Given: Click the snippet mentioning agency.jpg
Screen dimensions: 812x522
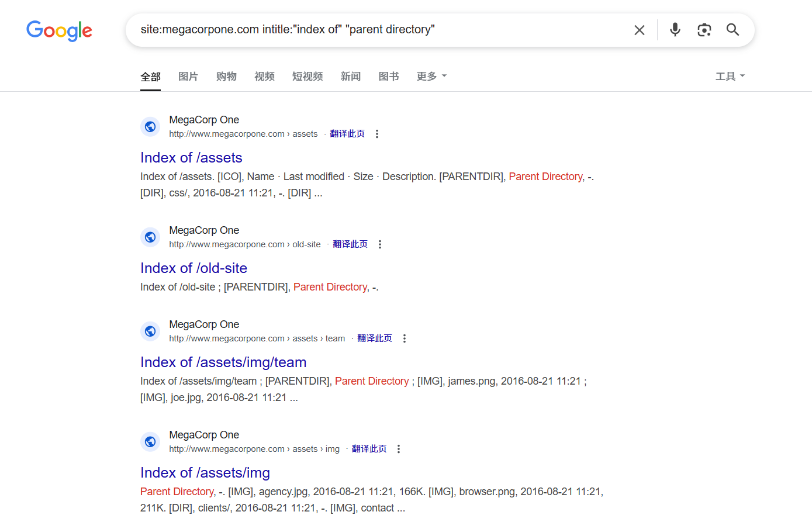Looking at the screenshot, I should coord(372,500).
